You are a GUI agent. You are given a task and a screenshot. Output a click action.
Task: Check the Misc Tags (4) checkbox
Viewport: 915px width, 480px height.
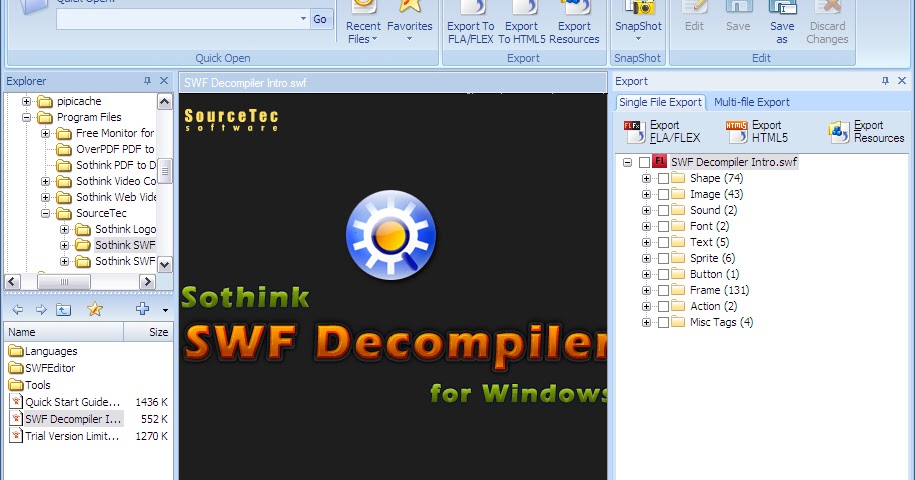pos(663,323)
